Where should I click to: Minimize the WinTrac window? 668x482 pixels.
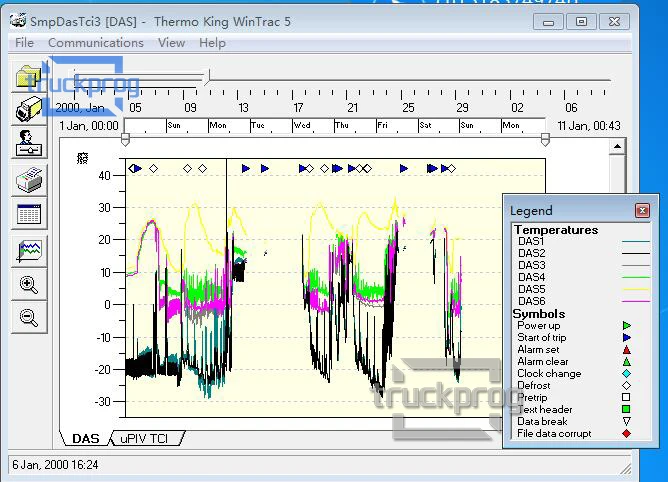click(x=549, y=21)
